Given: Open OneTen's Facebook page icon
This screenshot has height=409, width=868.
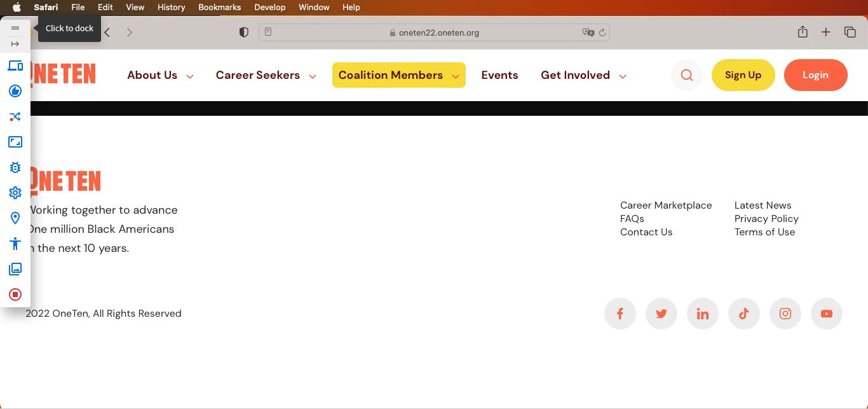Looking at the screenshot, I should click(x=620, y=314).
